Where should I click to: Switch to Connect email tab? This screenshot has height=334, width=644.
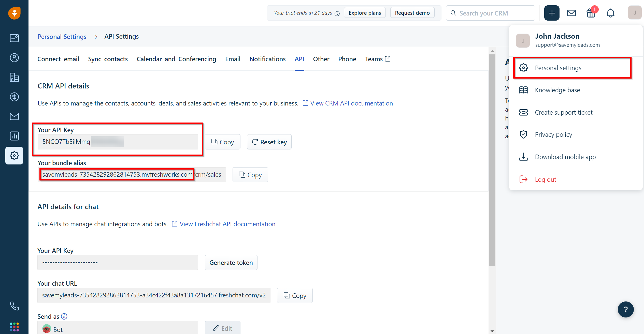point(58,59)
